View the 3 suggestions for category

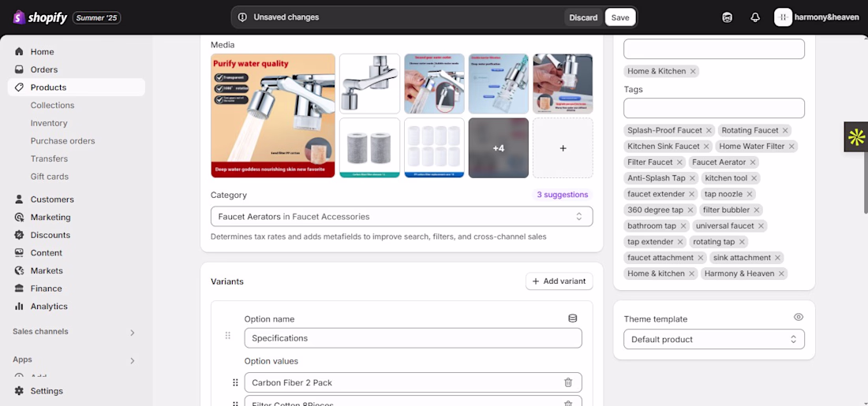(563, 195)
